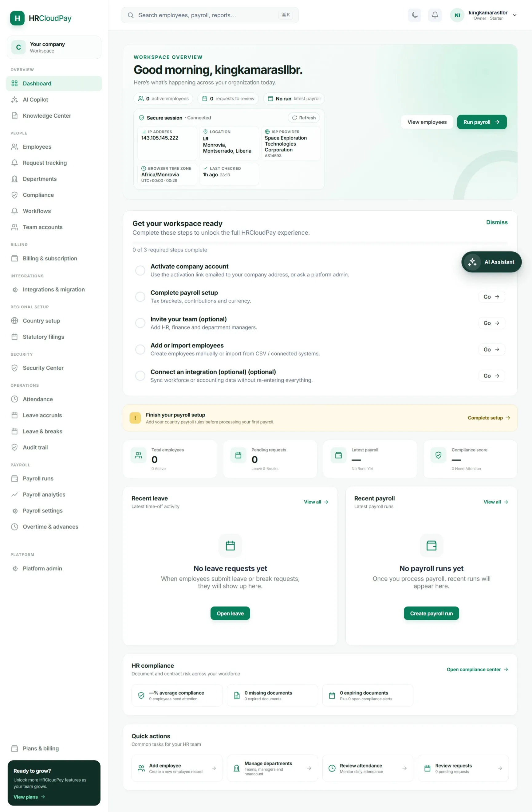Click the Pending requests calendar icon
Screen dimensions: 532x812
point(238,455)
